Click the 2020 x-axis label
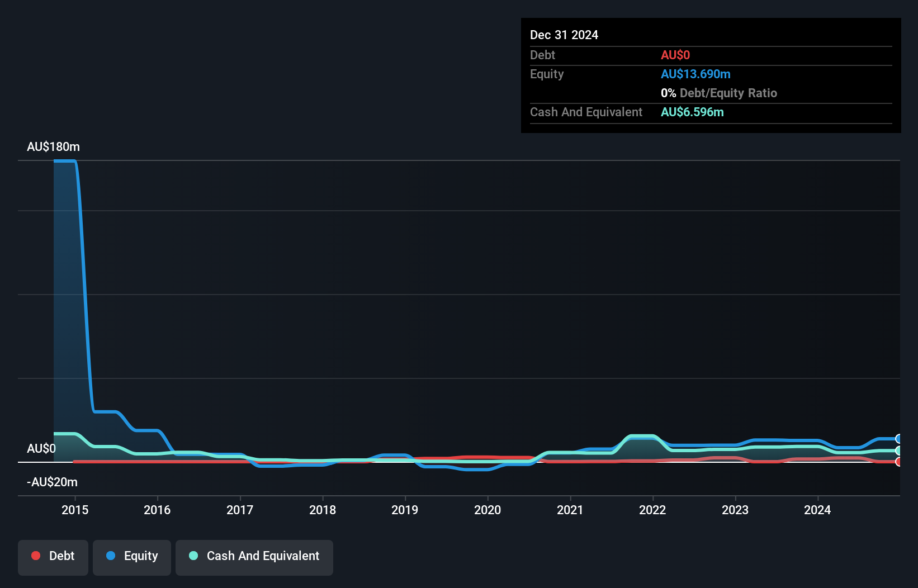 [488, 510]
